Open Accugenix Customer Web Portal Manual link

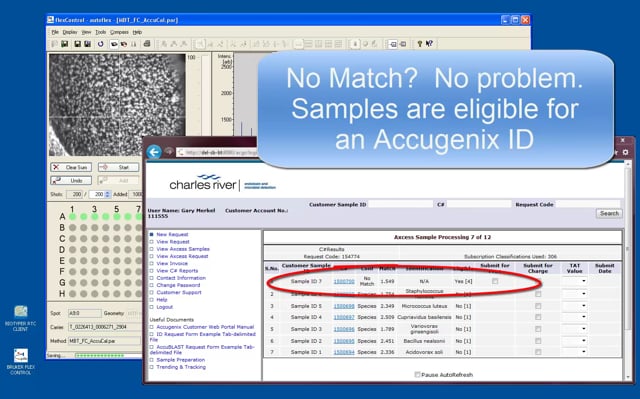205,327
